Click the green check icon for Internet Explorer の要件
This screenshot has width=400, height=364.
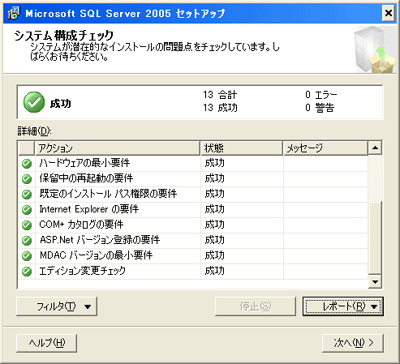pyautogui.click(x=26, y=210)
